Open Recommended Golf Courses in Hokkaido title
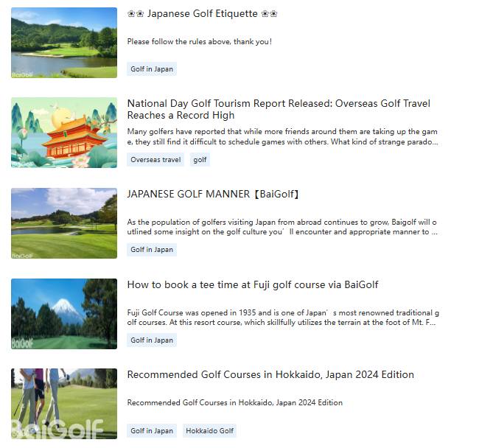This screenshot has height=448, width=479. tap(270, 375)
